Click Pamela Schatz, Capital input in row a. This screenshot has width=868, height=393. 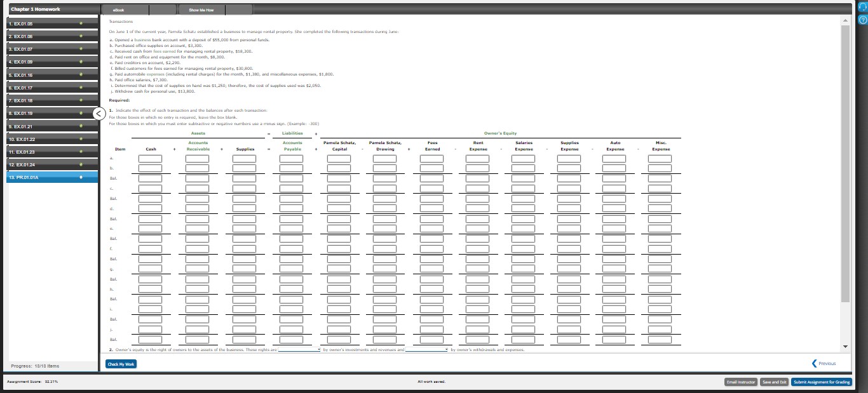coord(339,159)
